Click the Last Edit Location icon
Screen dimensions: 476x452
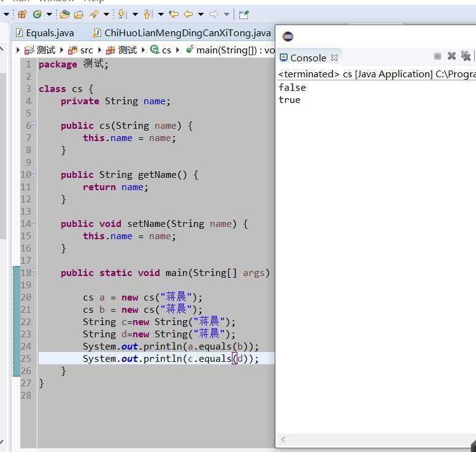pos(174,14)
